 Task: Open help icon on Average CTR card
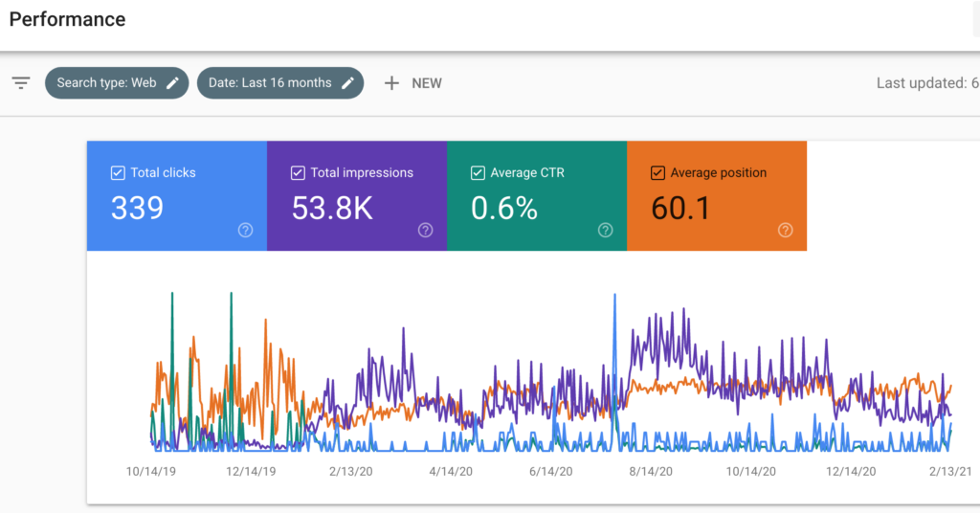pos(606,230)
